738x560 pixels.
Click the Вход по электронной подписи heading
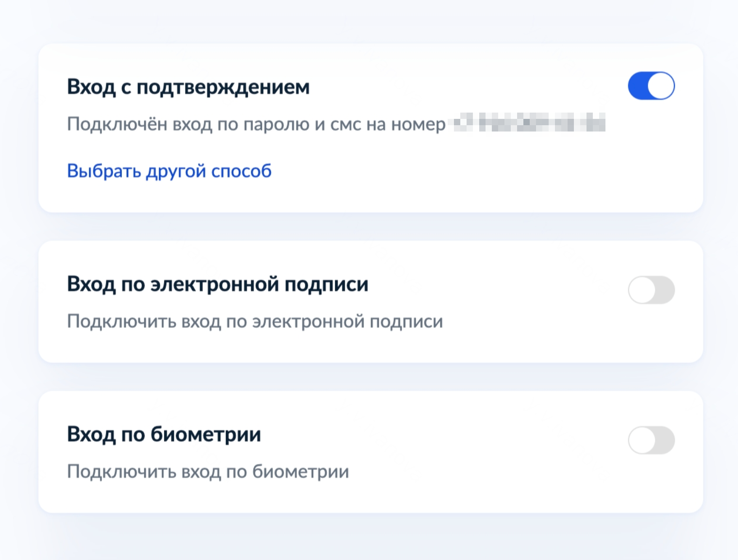pyautogui.click(x=218, y=284)
